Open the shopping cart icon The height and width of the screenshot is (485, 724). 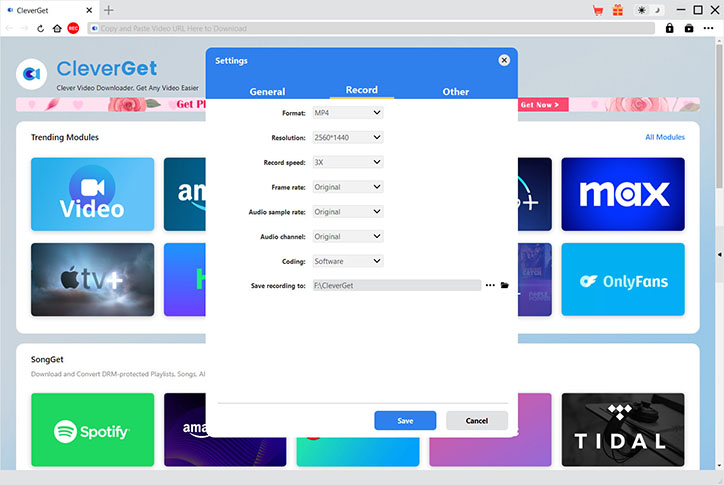point(598,10)
